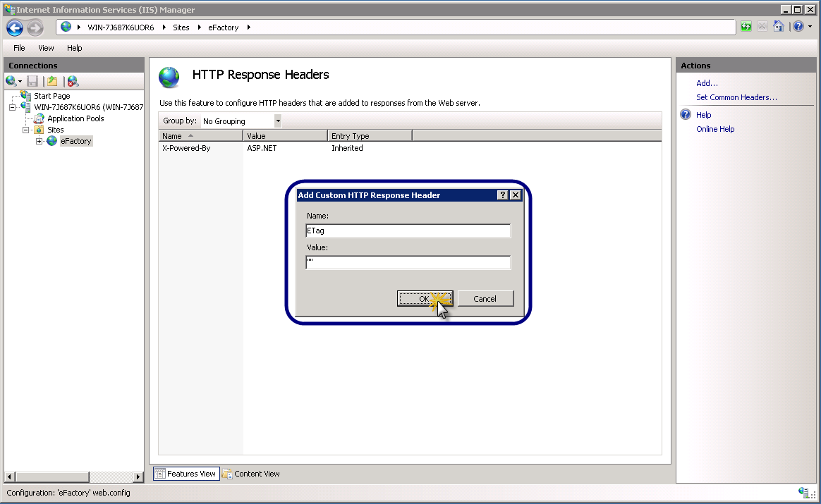Click the Create New Connection icon
The height and width of the screenshot is (504, 821).
pos(11,80)
